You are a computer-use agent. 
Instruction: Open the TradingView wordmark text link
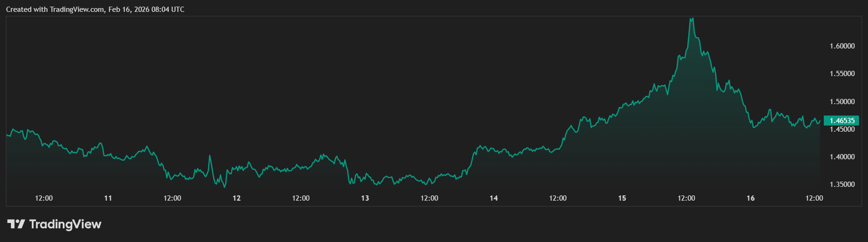point(65,224)
